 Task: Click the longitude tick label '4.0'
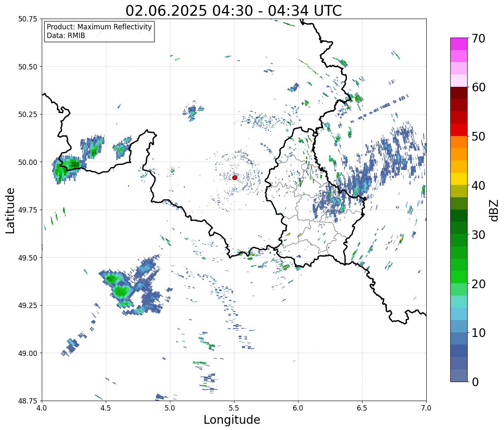[42, 408]
